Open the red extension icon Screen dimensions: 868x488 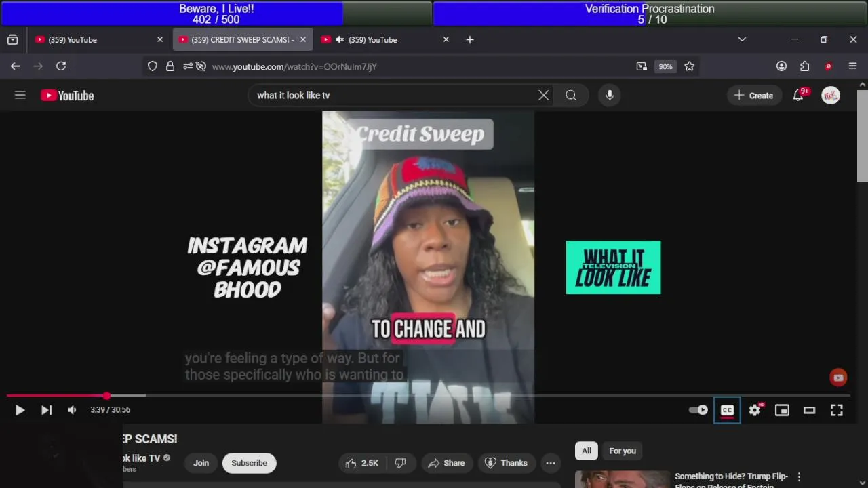point(828,66)
